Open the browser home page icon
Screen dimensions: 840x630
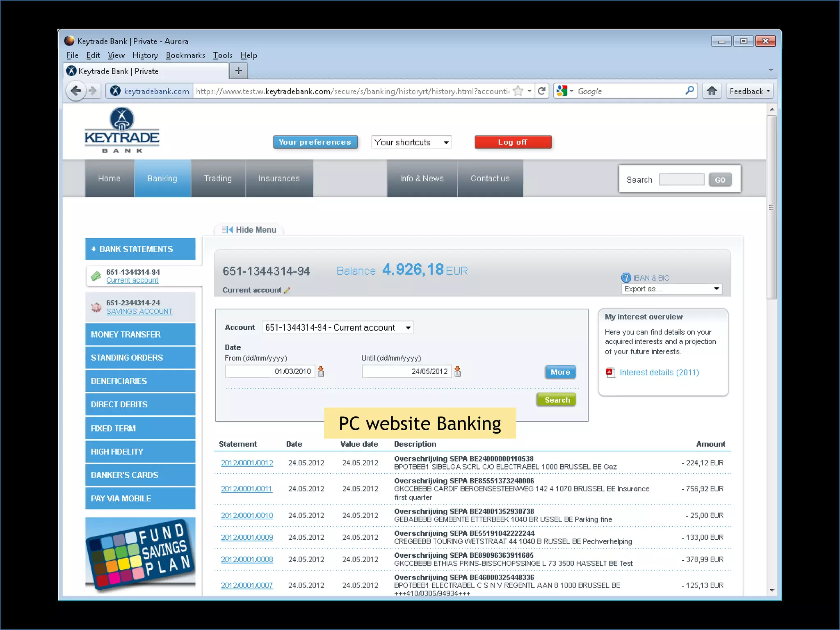coord(712,91)
